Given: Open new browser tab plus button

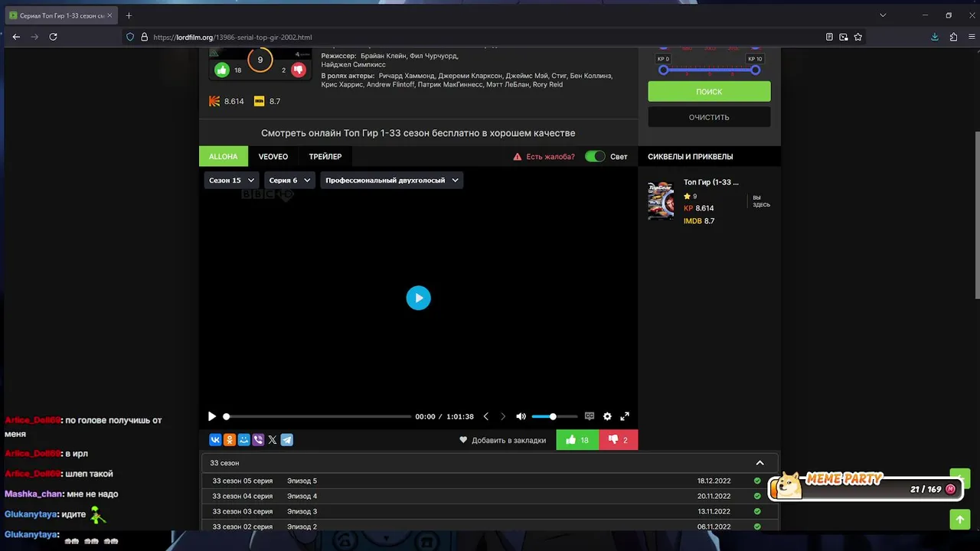Looking at the screenshot, I should [x=129, y=15].
